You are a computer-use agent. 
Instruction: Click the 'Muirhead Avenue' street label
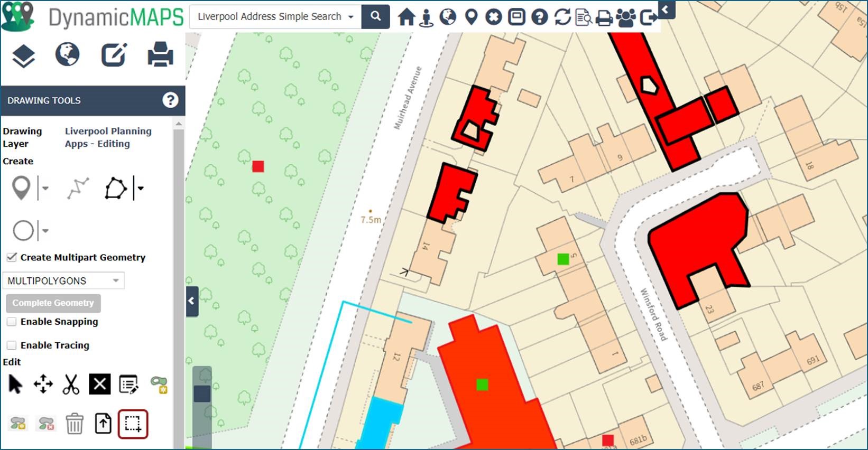coord(408,98)
